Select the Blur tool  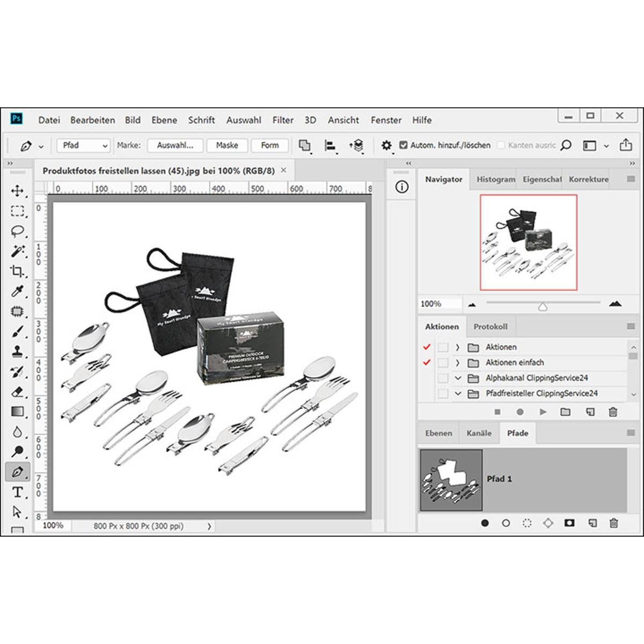pyautogui.click(x=17, y=431)
